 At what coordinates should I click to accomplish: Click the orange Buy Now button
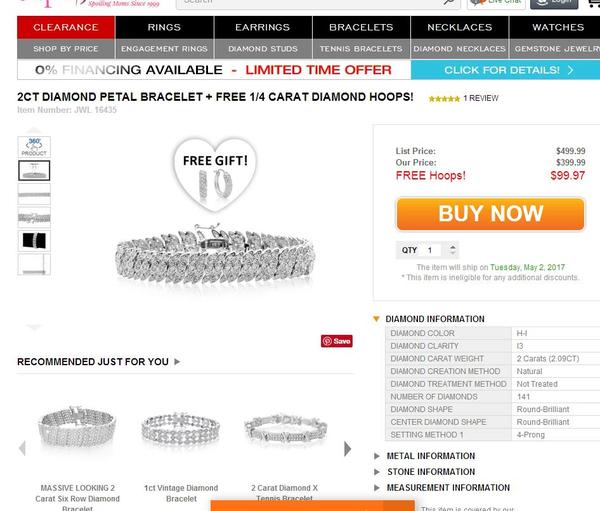click(491, 214)
